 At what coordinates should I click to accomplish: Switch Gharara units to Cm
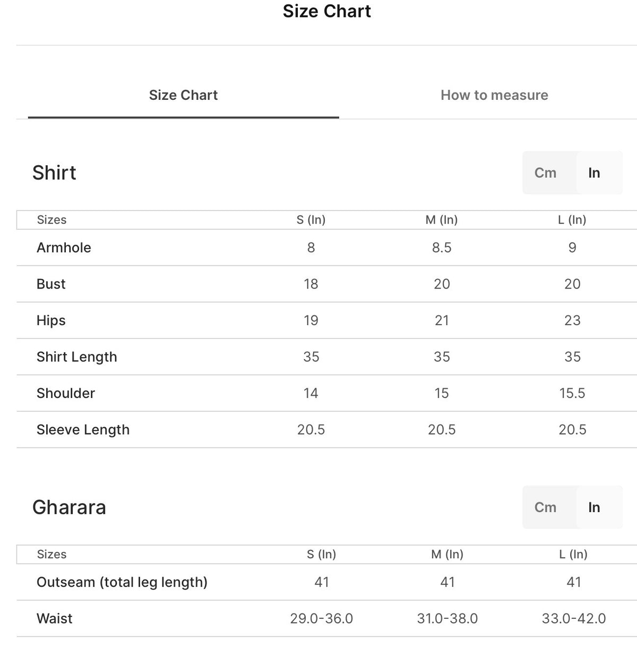[x=545, y=507]
